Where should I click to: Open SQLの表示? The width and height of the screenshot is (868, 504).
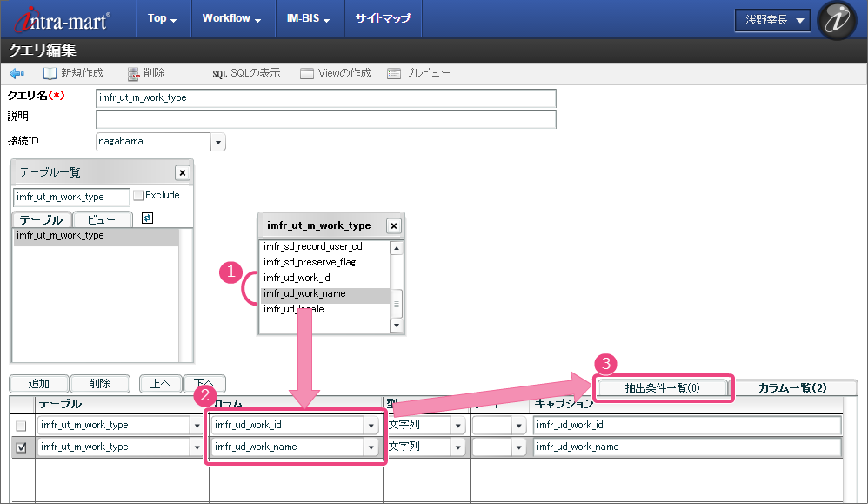[x=246, y=73]
